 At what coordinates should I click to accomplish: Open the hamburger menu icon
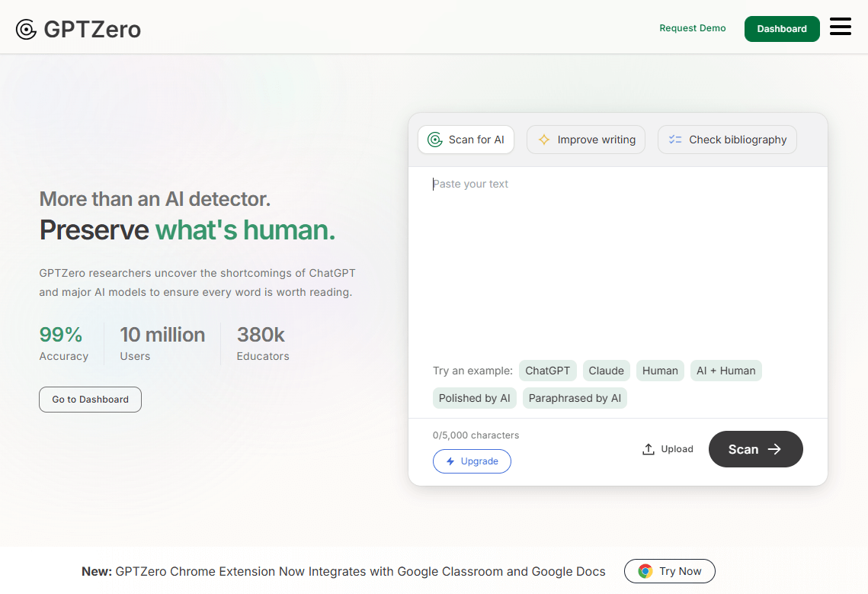click(x=841, y=27)
